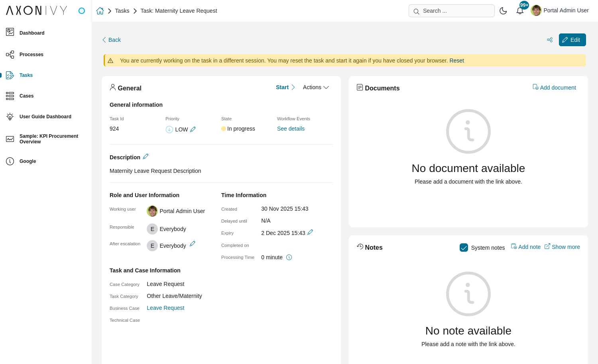The height and width of the screenshot is (364, 598).
Task: Edit task priority using the pencil icon
Action: click(x=193, y=129)
